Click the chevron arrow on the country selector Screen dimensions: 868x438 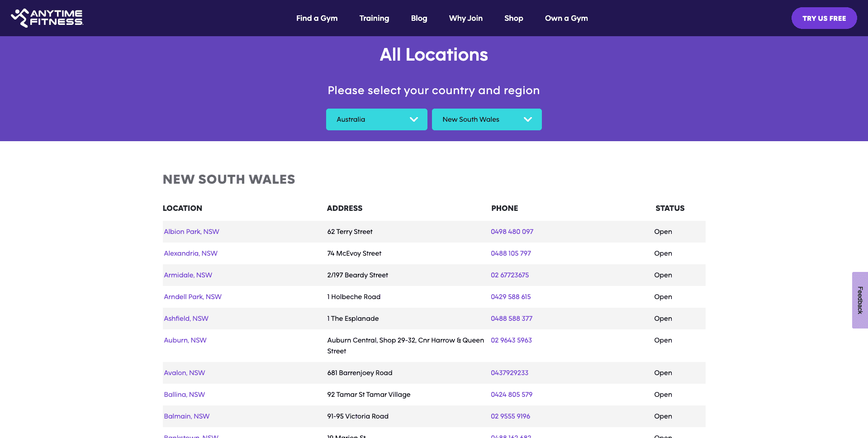413,119
